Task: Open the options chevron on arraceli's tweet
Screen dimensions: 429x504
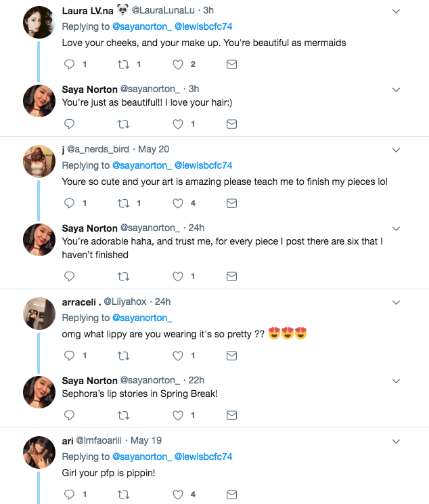Action: pos(397,302)
